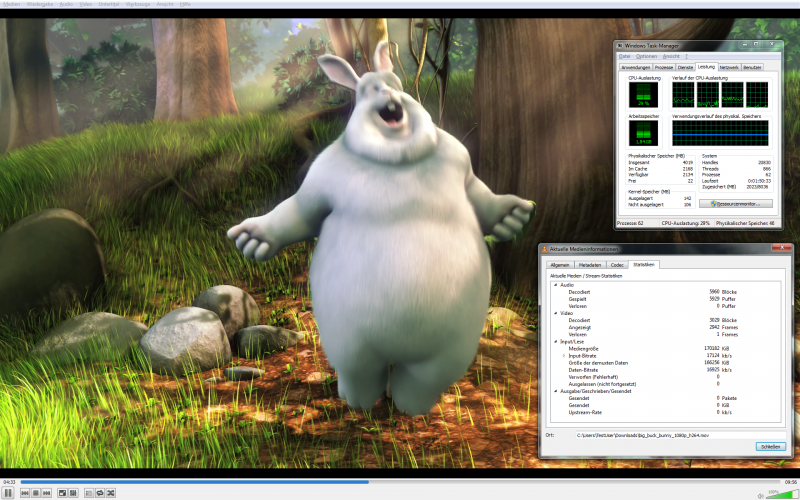
Task: Collapse the Ausgabe/Geschrieben/Gesendet tree node
Action: 556,391
